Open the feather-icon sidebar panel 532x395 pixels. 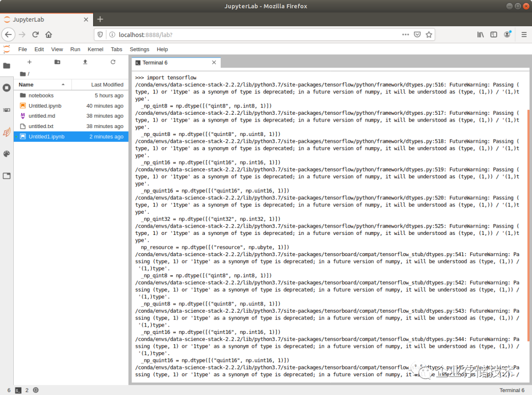click(6, 132)
